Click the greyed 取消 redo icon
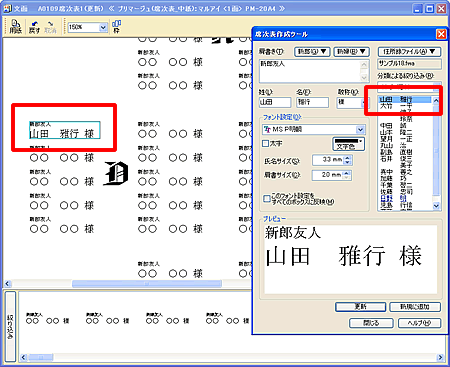This screenshot has width=450, height=367. click(x=50, y=27)
